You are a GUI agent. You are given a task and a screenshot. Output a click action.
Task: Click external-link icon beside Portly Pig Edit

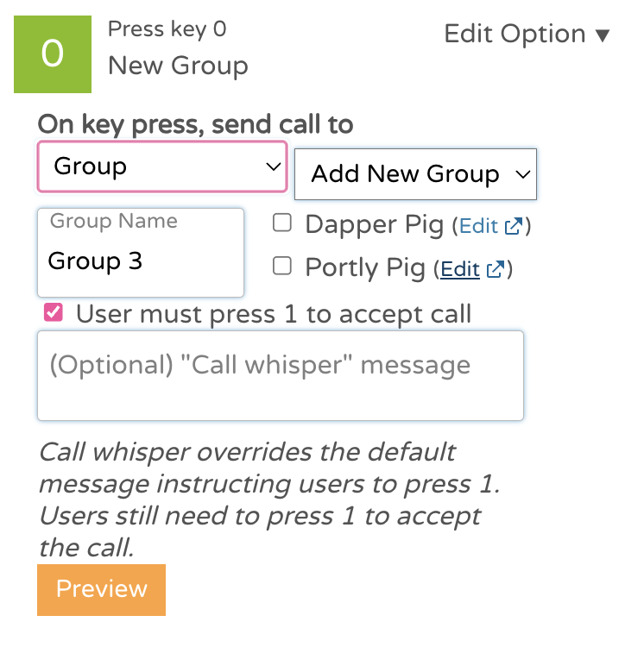pyautogui.click(x=495, y=269)
